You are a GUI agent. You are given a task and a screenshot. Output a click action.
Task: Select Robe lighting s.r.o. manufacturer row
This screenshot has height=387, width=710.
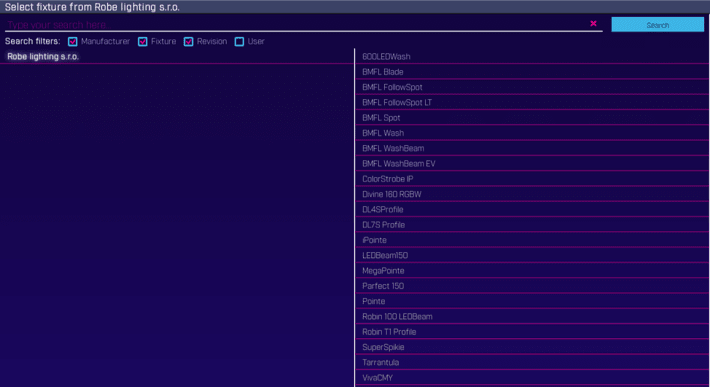pyautogui.click(x=177, y=57)
